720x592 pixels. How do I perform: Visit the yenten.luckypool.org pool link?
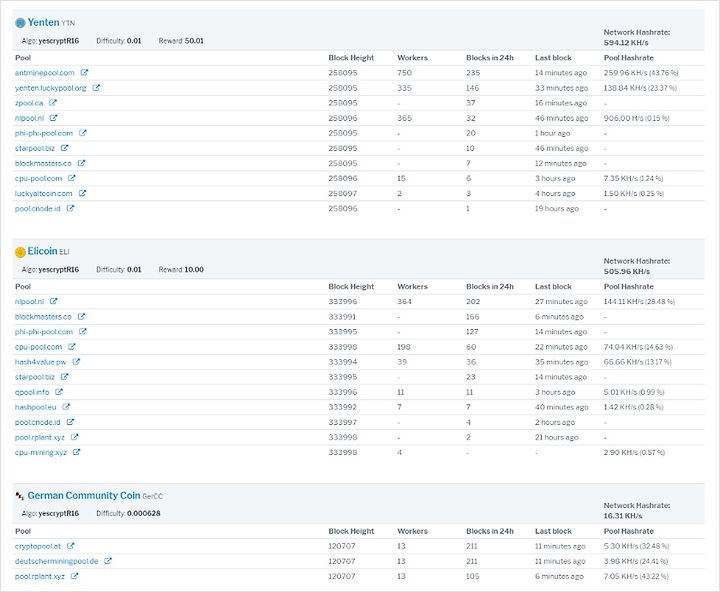51,88
